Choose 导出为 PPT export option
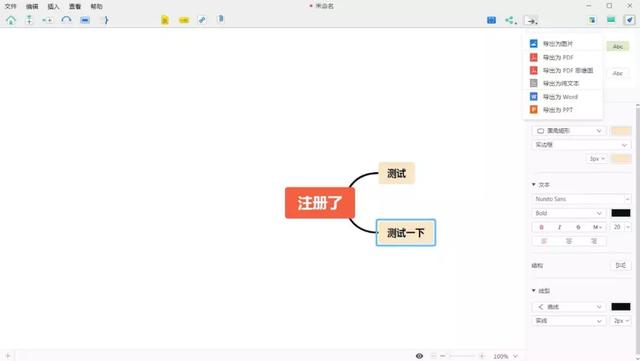 (562, 110)
